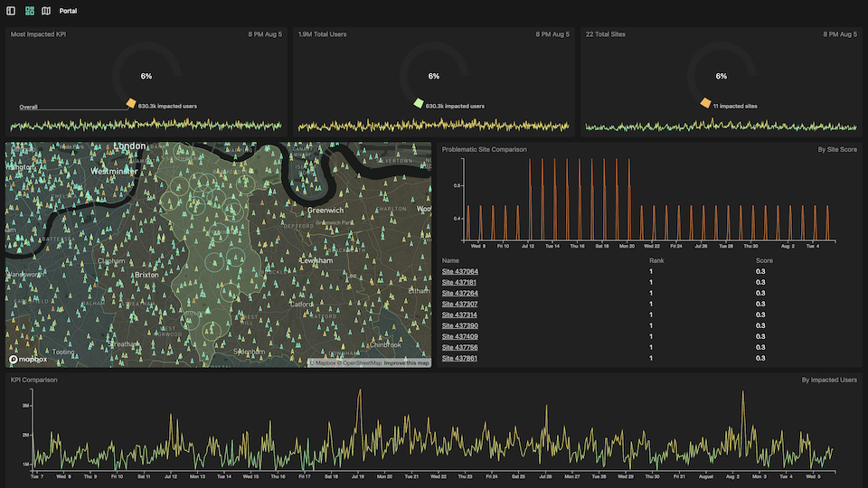Click orange marker on Total Sites gauge

pos(705,103)
